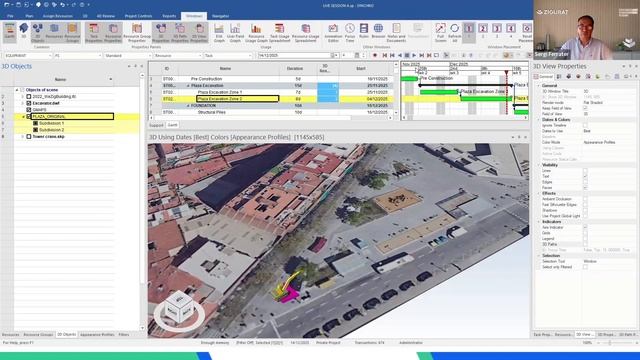Click the 3D navigation view cube
Image resolution: width=640 pixels, height=360 pixels.
(179, 309)
